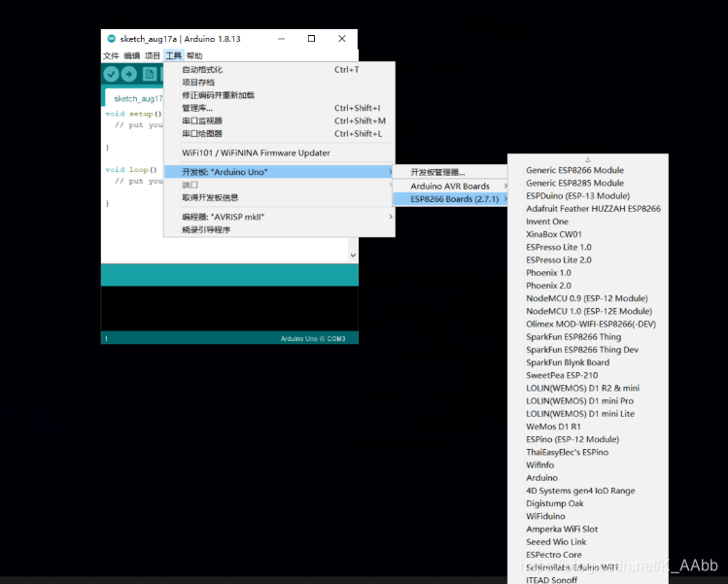
Task: Choose ESPresso Lite 1.0 board
Action: [x=588, y=248]
